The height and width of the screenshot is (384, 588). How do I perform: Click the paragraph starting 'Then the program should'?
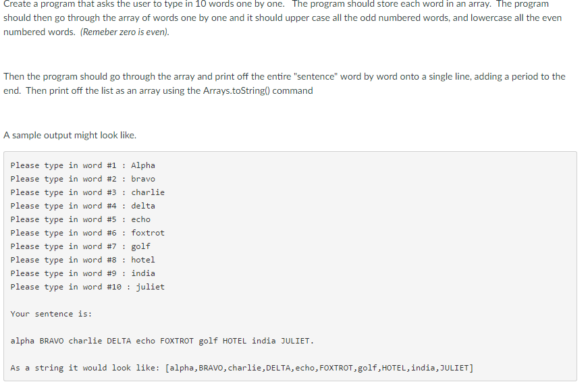pyautogui.click(x=284, y=84)
